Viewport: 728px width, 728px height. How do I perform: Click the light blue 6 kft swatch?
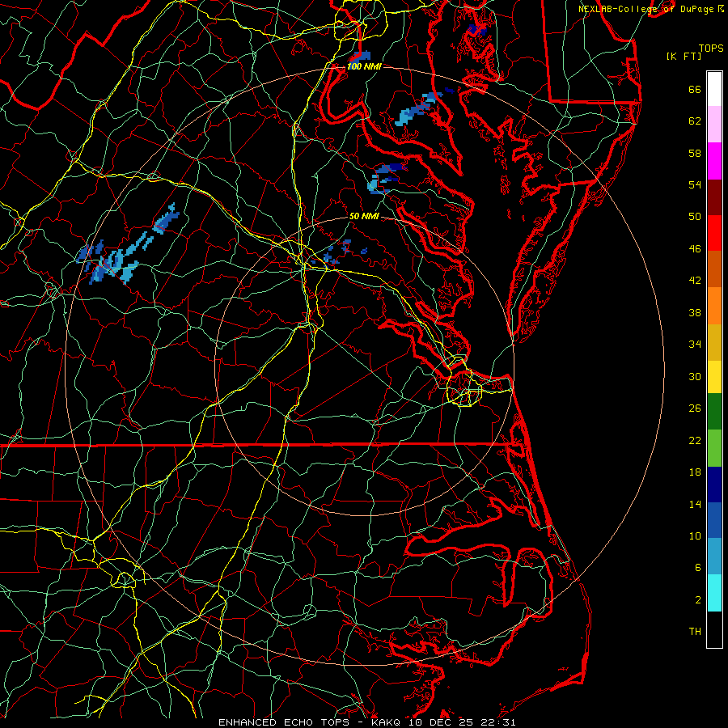714,557
